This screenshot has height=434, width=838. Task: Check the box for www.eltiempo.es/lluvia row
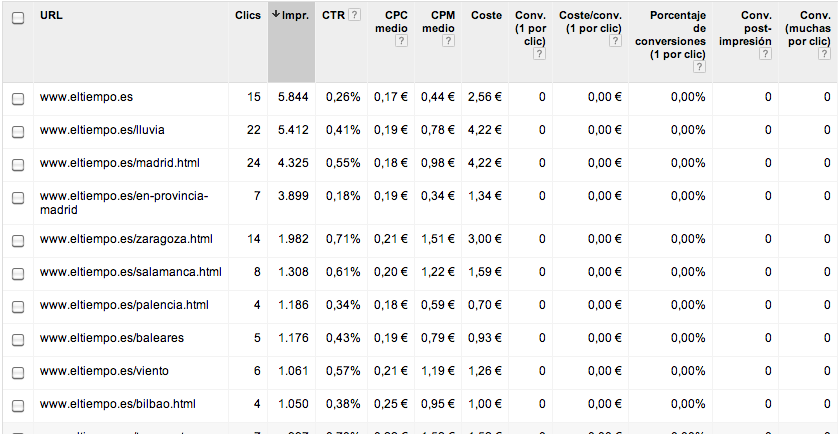coord(17,130)
